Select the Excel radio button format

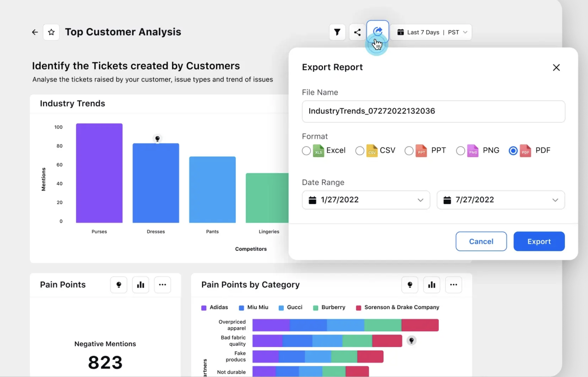(306, 151)
